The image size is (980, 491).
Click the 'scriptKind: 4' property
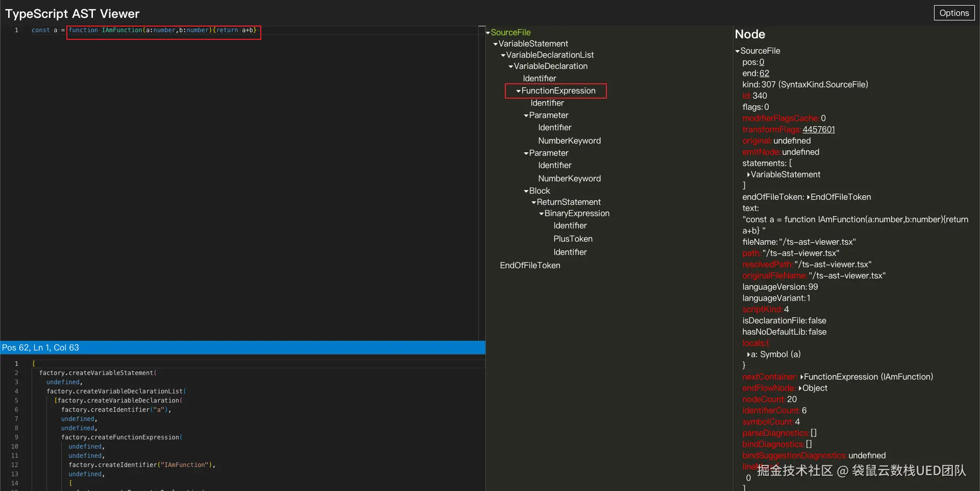coord(766,310)
